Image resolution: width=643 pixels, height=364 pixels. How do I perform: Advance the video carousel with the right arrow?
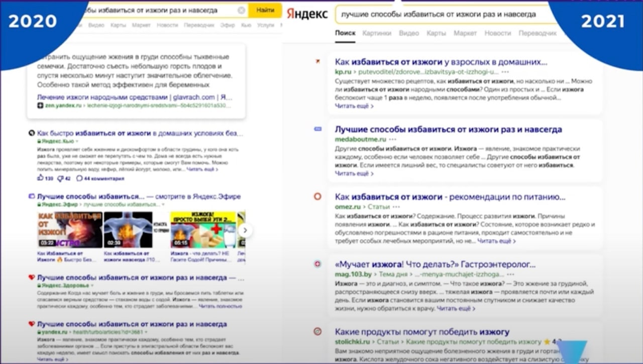point(245,230)
